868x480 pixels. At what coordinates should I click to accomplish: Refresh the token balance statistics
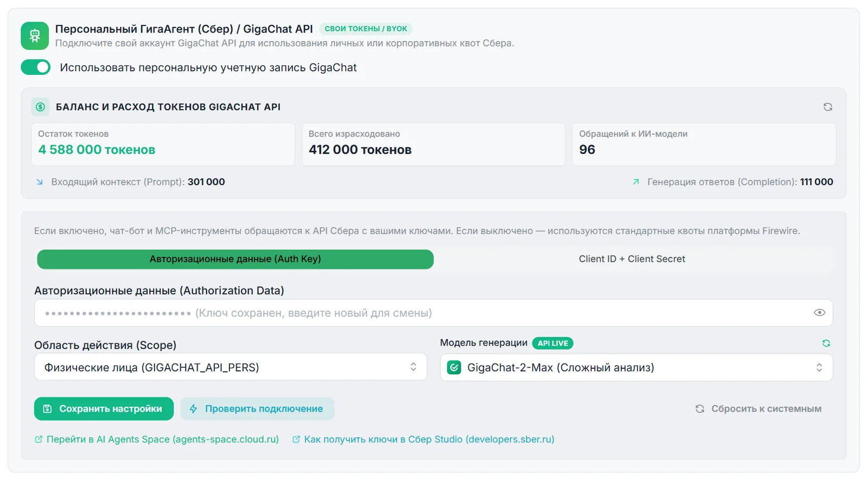827,107
